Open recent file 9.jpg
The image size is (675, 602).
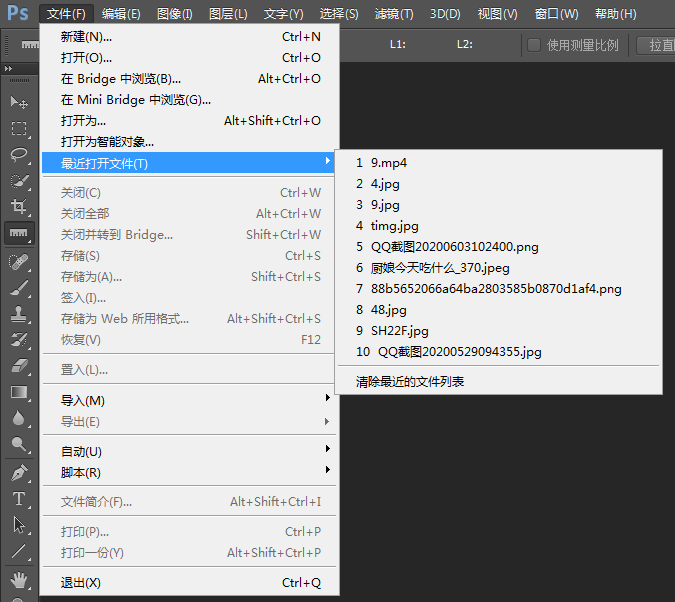[x=499, y=205]
